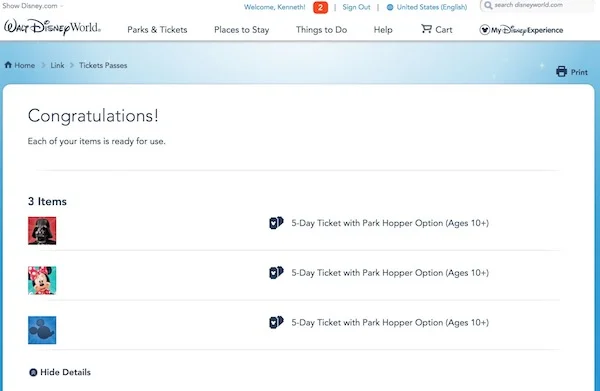Click the Sign Out link
The height and width of the screenshot is (391, 600).
pyautogui.click(x=356, y=7)
